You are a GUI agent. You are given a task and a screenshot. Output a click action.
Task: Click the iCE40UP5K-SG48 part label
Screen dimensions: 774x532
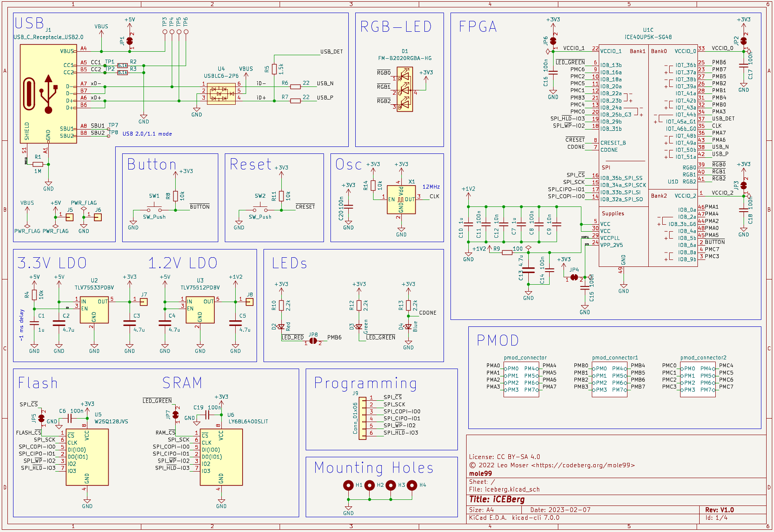click(x=648, y=37)
